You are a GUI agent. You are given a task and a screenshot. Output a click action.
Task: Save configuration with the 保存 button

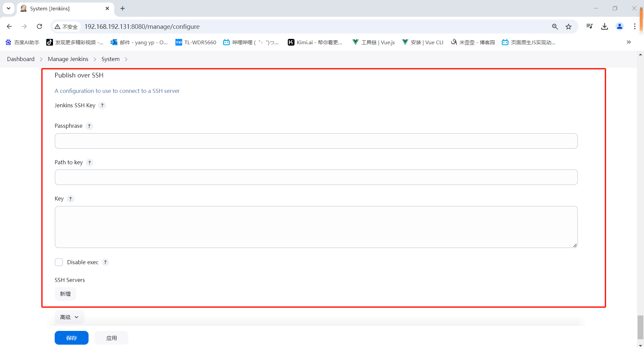[71, 338]
